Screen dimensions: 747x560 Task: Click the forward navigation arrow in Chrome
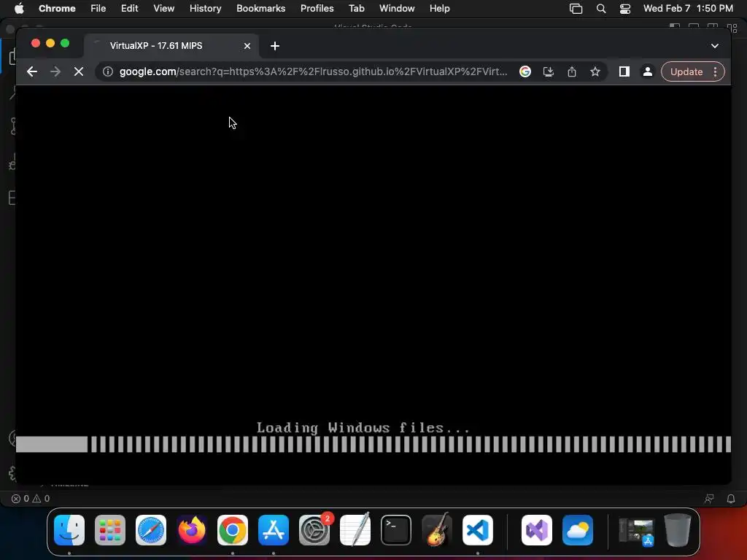coord(55,71)
